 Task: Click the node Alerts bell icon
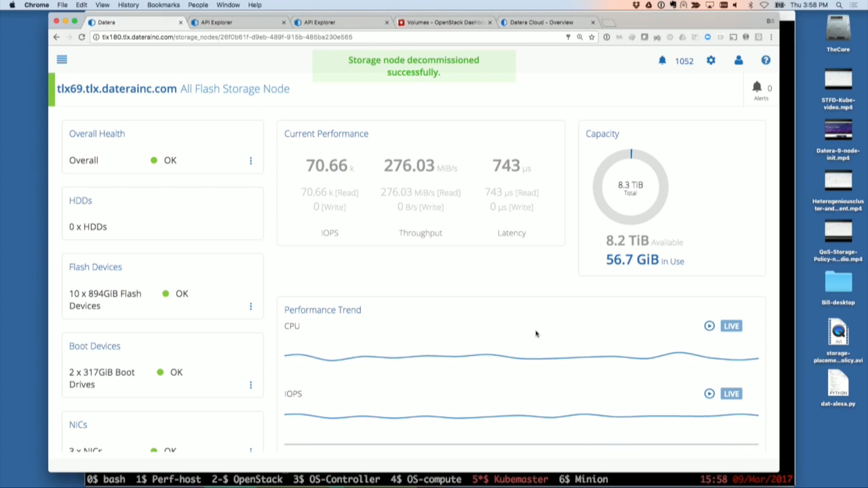click(757, 87)
